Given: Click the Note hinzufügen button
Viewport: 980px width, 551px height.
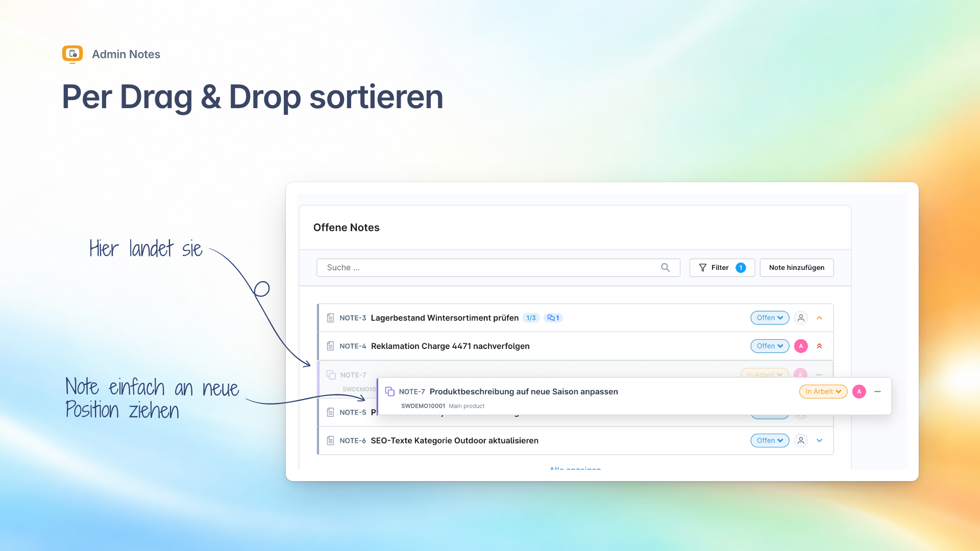Looking at the screenshot, I should point(796,267).
